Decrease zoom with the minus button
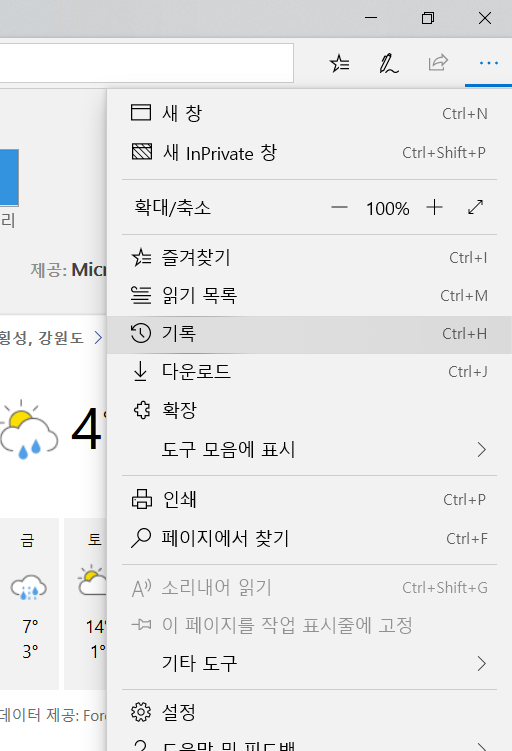This screenshot has width=512, height=751. click(x=339, y=207)
